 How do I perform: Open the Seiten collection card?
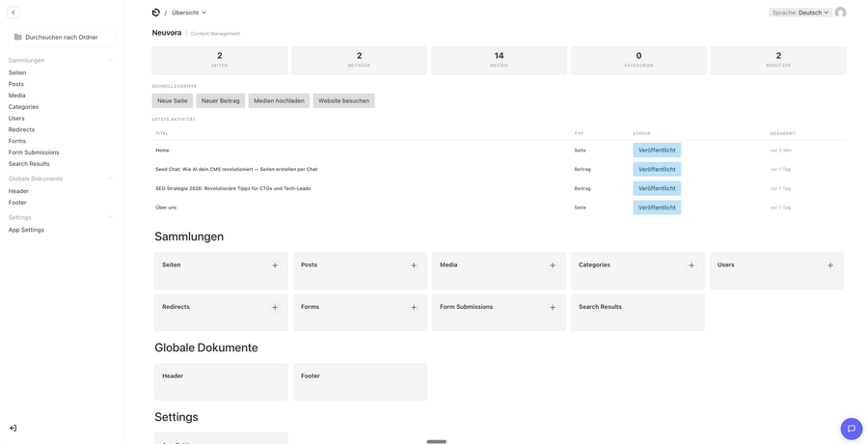221,271
